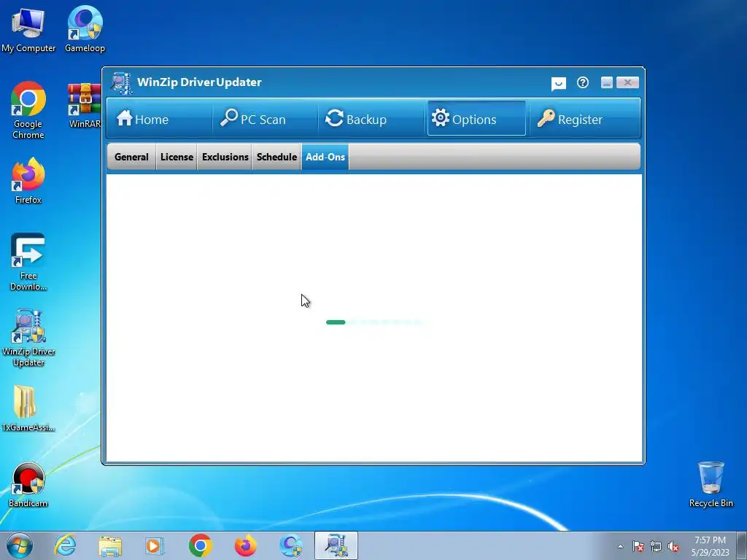Viewport: 747px width, 560px height.
Task: Close the WinZip Driver Updater window
Action: (x=627, y=82)
